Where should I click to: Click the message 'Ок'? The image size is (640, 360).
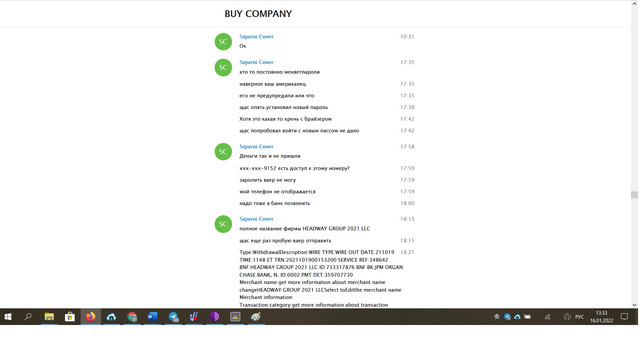coord(242,46)
